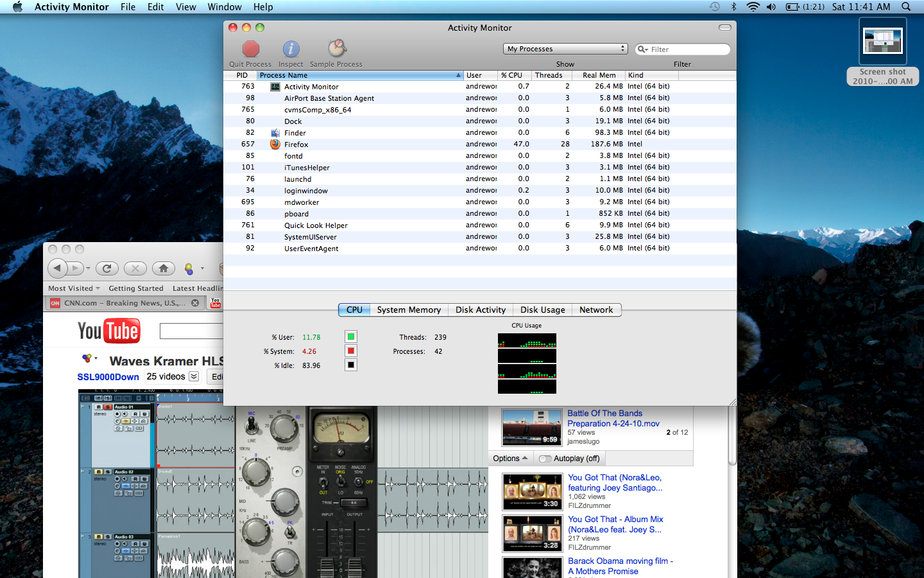Click the YouTube search box
The image size is (924, 578).
(191, 331)
